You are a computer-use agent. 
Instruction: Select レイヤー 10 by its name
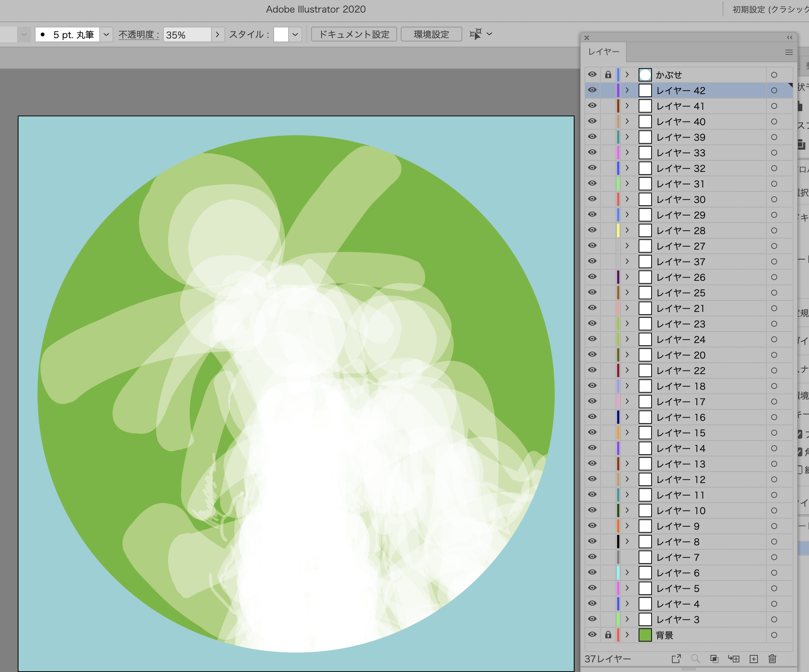pyautogui.click(x=681, y=510)
